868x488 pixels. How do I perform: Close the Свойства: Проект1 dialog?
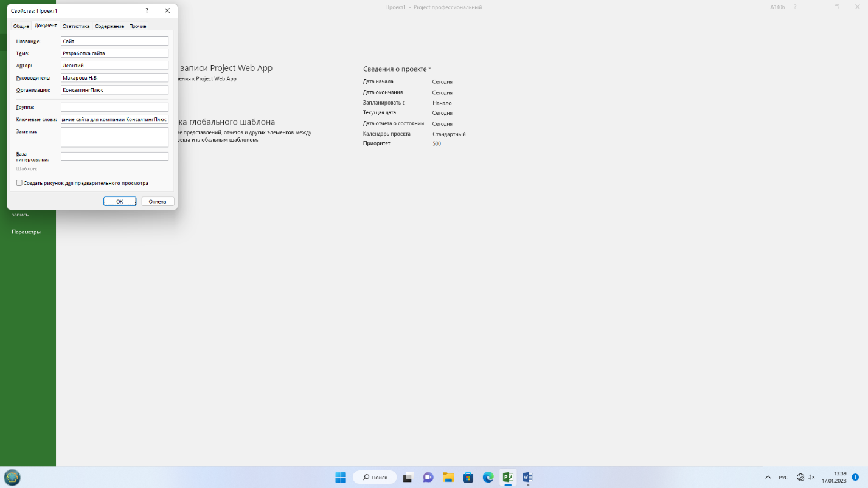point(167,10)
